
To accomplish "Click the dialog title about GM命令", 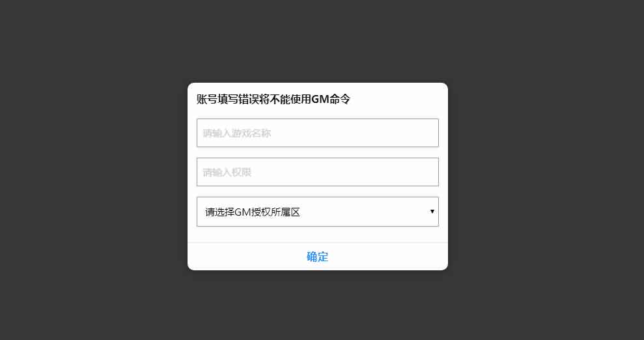I will pyautogui.click(x=273, y=100).
